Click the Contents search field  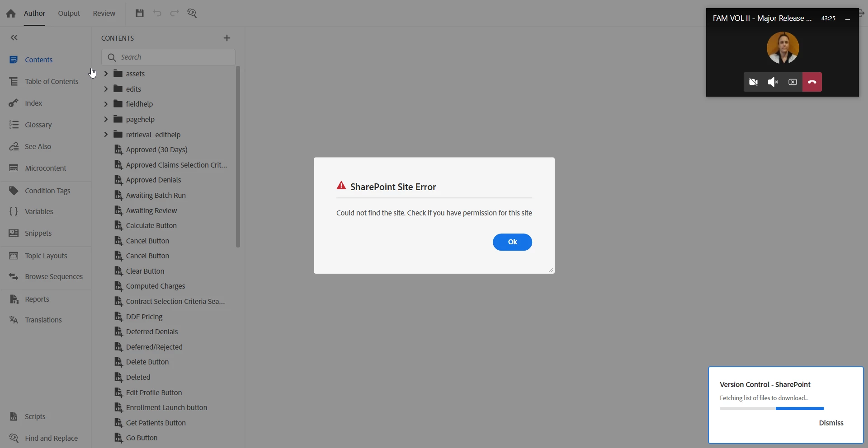tap(169, 57)
